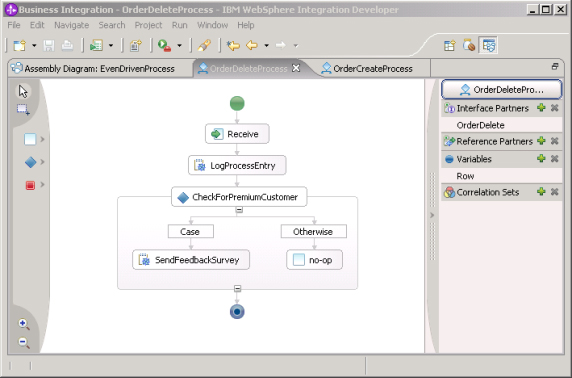Select the no-op activity
Screen dimensions: 572x378
tap(314, 260)
